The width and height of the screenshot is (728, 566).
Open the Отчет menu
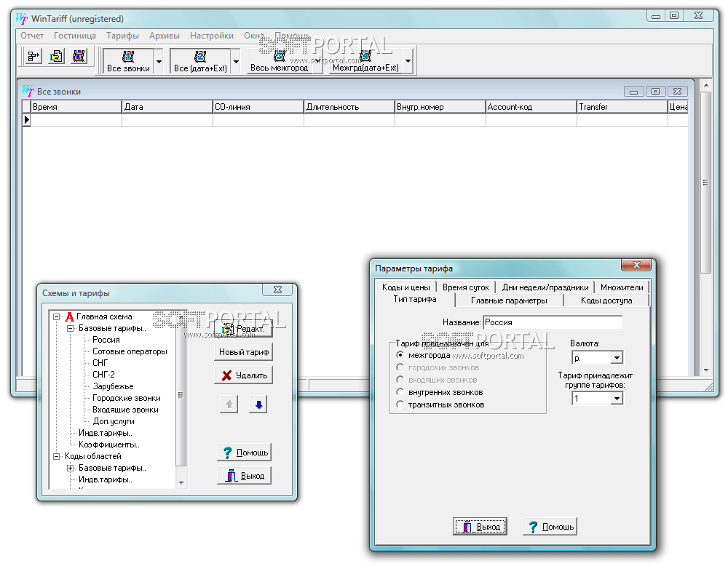(x=32, y=36)
